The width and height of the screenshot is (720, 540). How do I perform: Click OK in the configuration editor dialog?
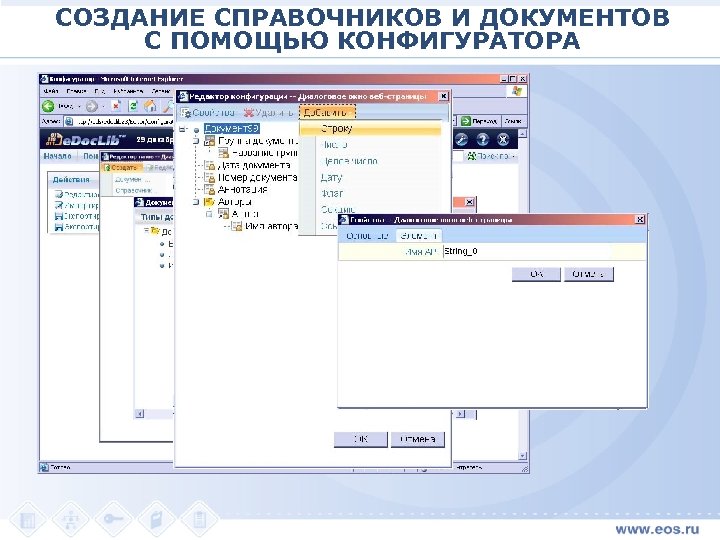pos(360,439)
